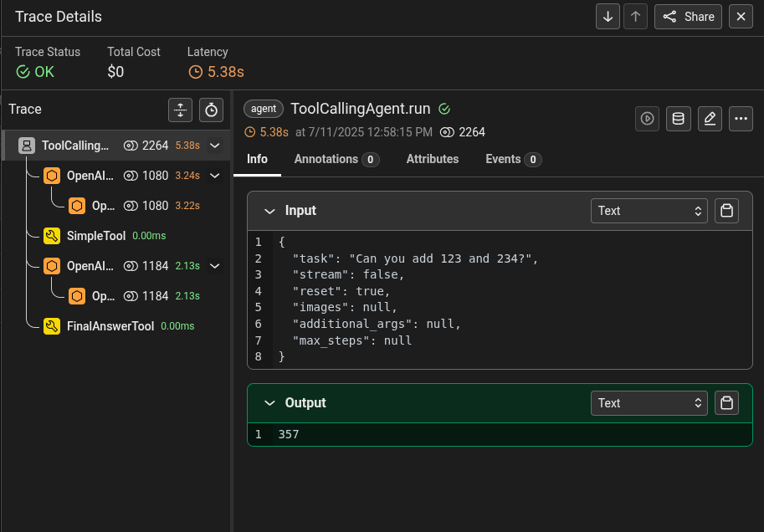Image resolution: width=764 pixels, height=532 pixels.
Task: Copy the Output content to clipboard
Action: coord(726,403)
